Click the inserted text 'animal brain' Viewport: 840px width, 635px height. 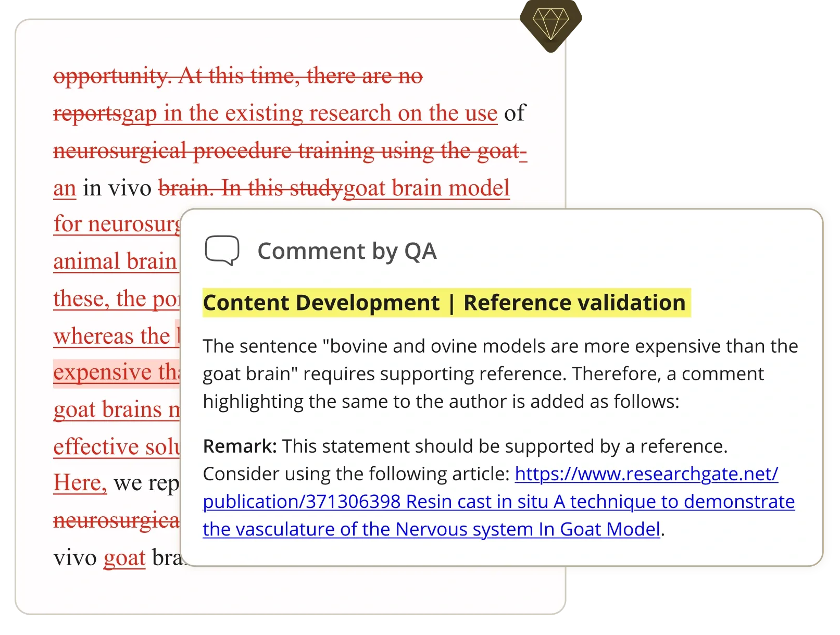point(115,262)
